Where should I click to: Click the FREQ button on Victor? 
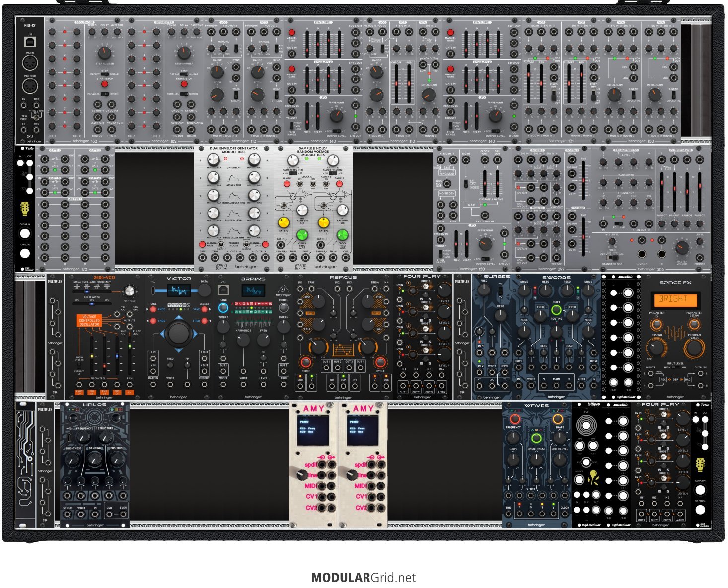[204, 321]
